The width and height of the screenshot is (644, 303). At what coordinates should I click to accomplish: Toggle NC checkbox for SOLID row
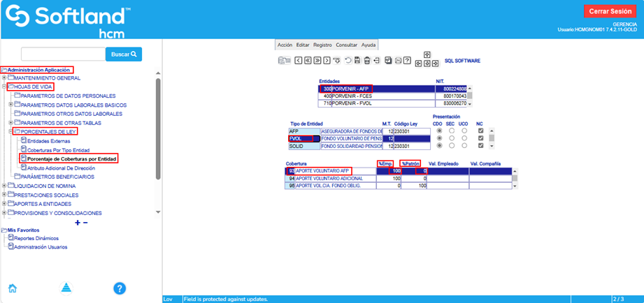pyautogui.click(x=480, y=146)
